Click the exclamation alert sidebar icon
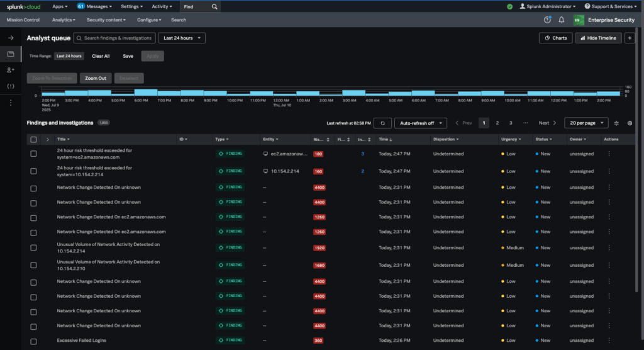This screenshot has height=350, width=644. pyautogui.click(x=11, y=86)
